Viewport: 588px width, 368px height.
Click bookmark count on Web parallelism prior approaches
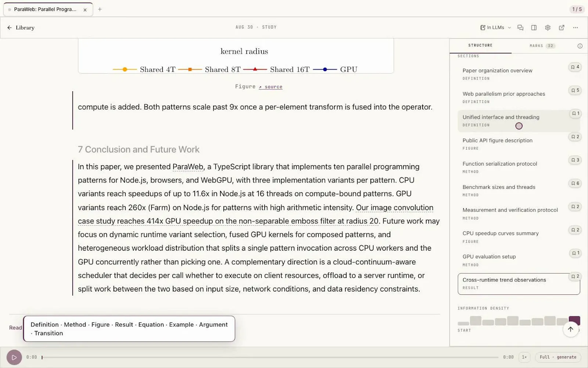575,90
